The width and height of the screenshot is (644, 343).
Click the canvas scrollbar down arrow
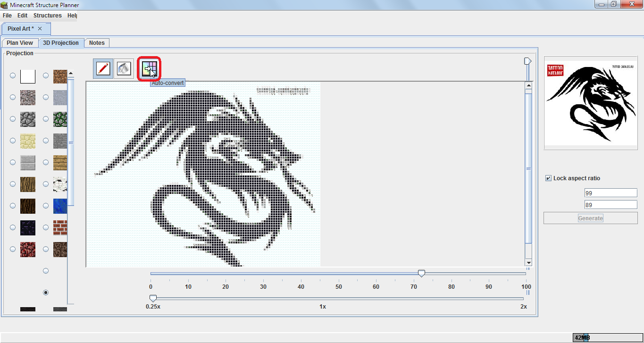click(x=528, y=263)
